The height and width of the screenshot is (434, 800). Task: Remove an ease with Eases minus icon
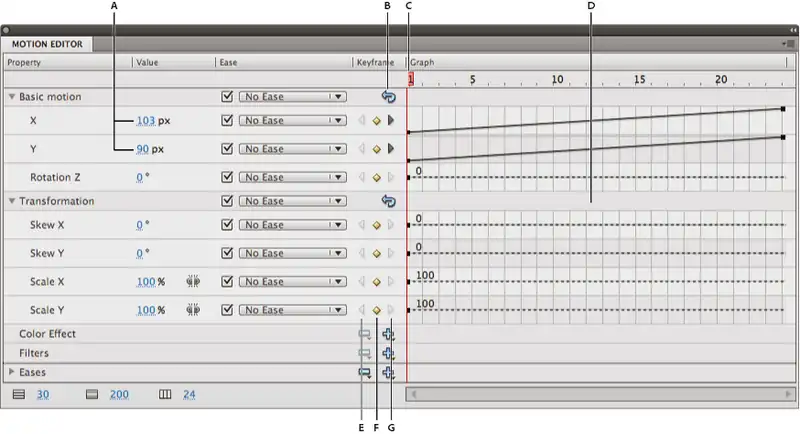click(365, 373)
